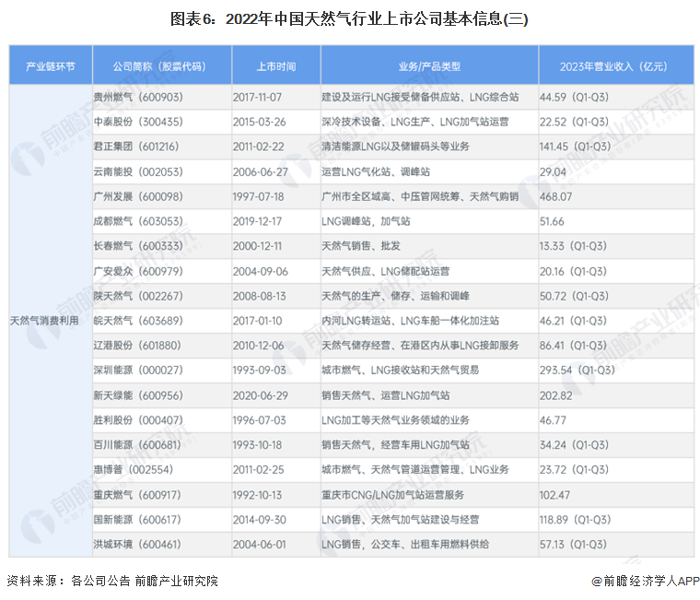The width and height of the screenshot is (700, 600).
Task: Select the 业务/产品类型 column header
Action: pyautogui.click(x=429, y=66)
